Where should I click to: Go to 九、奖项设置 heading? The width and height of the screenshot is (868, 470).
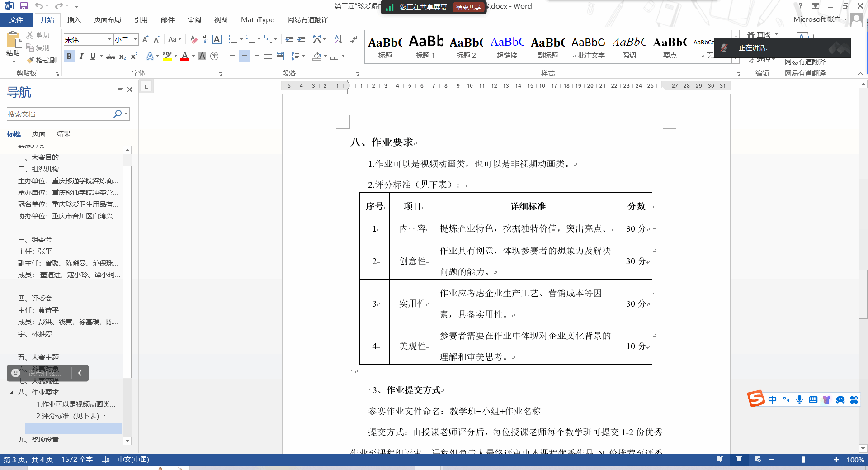38,440
